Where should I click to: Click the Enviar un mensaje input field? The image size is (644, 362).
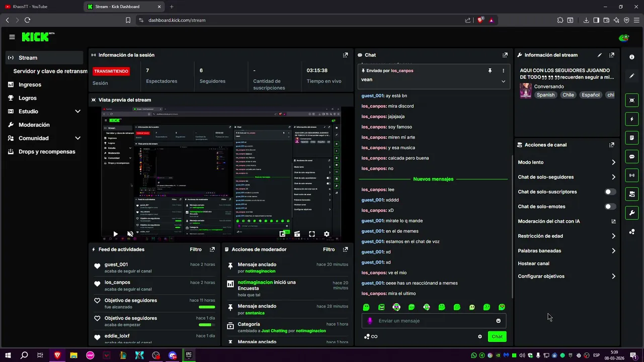coord(434,321)
